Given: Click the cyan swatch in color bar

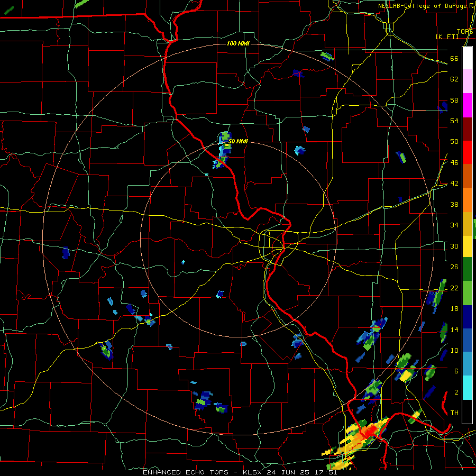Looking at the screenshot, I should [x=467, y=388].
